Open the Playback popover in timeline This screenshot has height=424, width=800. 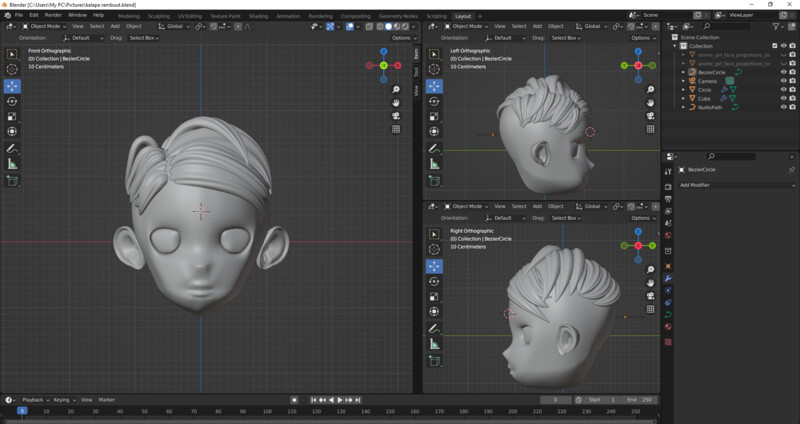34,399
